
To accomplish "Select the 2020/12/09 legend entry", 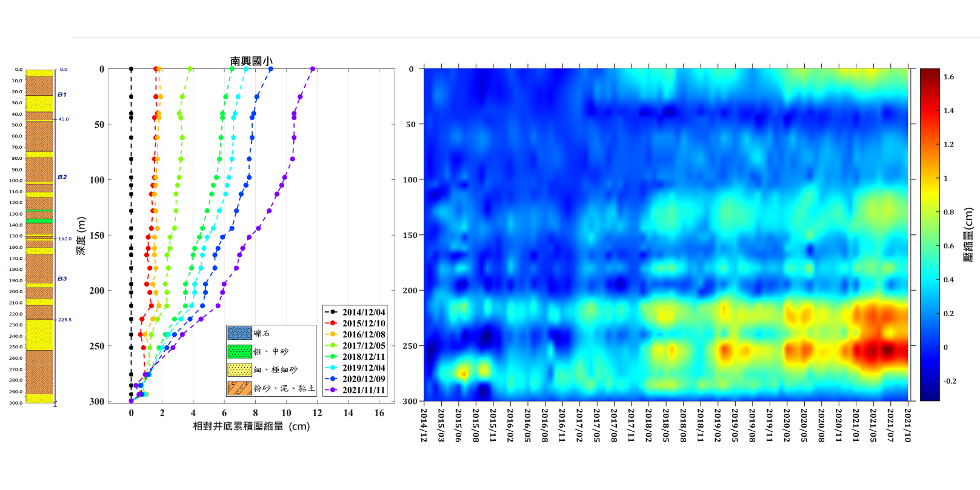I will tap(363, 379).
